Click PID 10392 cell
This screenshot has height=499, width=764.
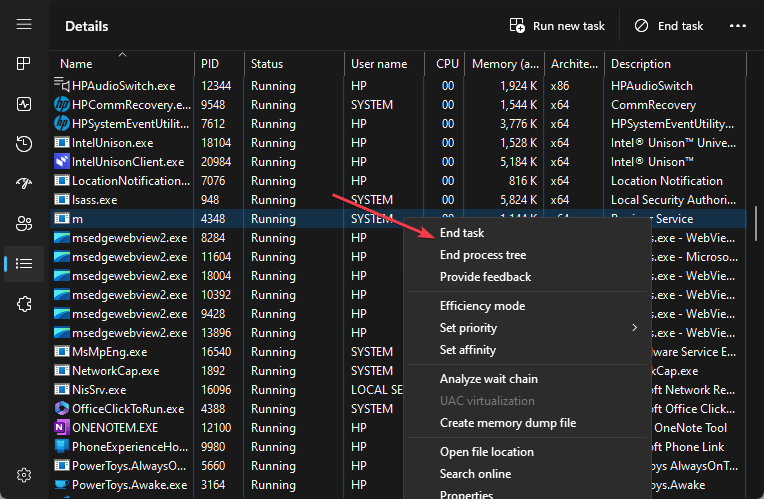click(216, 295)
